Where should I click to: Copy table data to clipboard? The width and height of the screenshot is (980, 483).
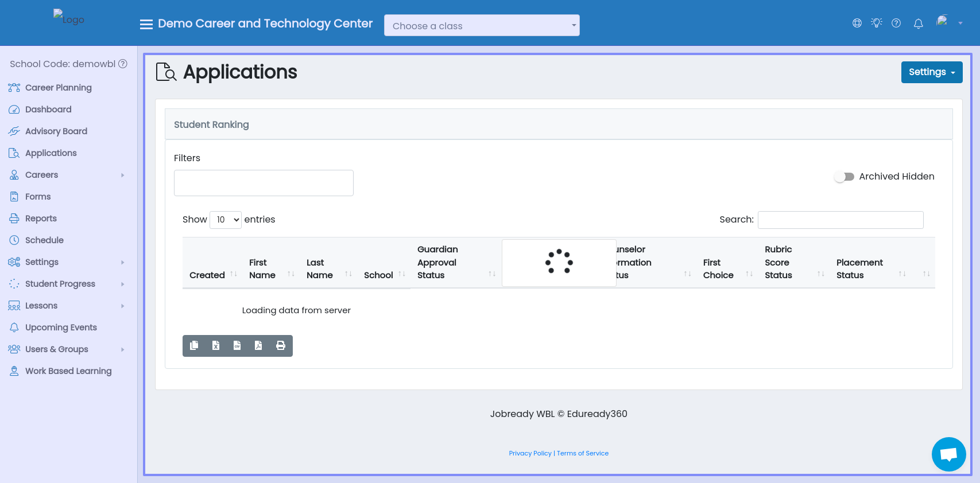[x=194, y=345]
